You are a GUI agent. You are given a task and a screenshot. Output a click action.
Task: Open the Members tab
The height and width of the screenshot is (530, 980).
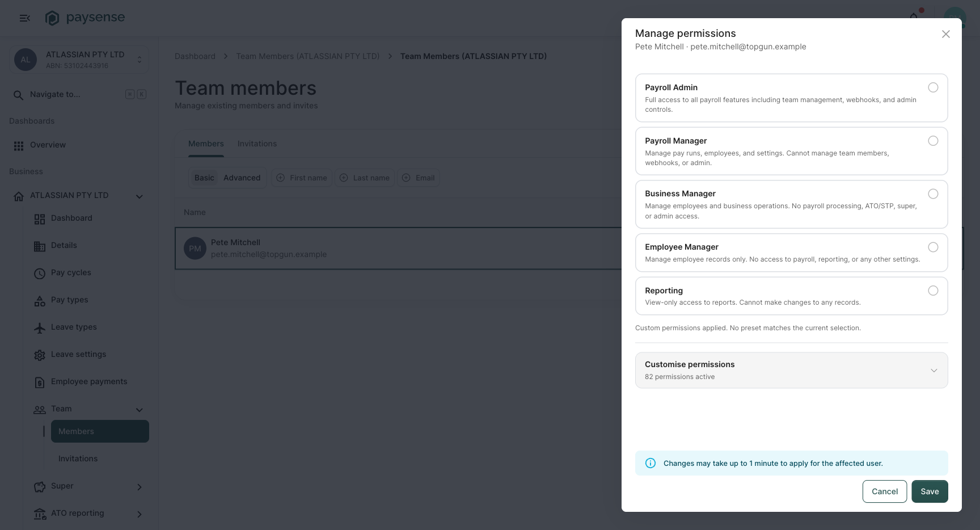click(206, 144)
